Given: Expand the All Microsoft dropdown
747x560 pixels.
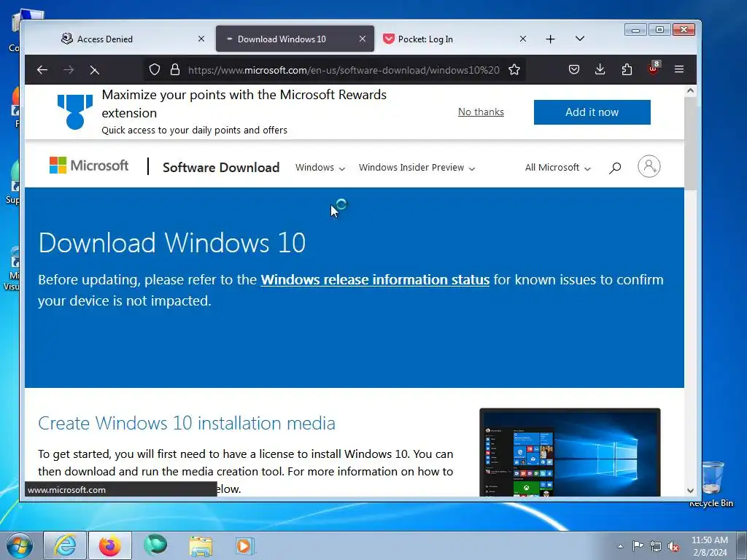Looking at the screenshot, I should click(558, 168).
